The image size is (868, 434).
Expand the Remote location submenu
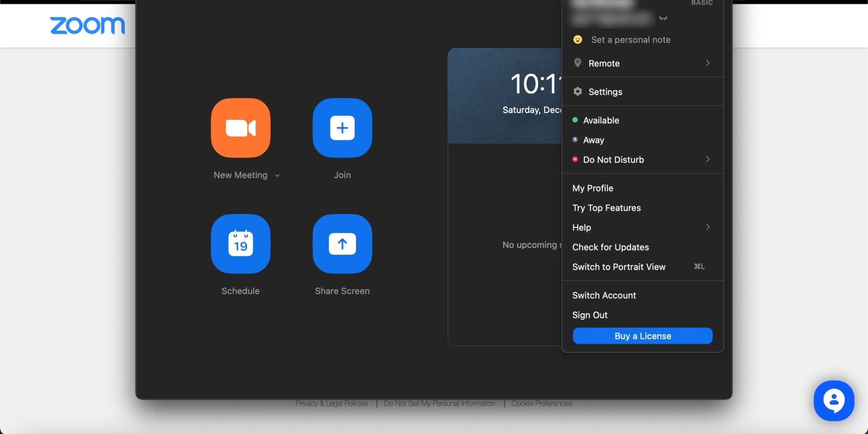tap(707, 63)
